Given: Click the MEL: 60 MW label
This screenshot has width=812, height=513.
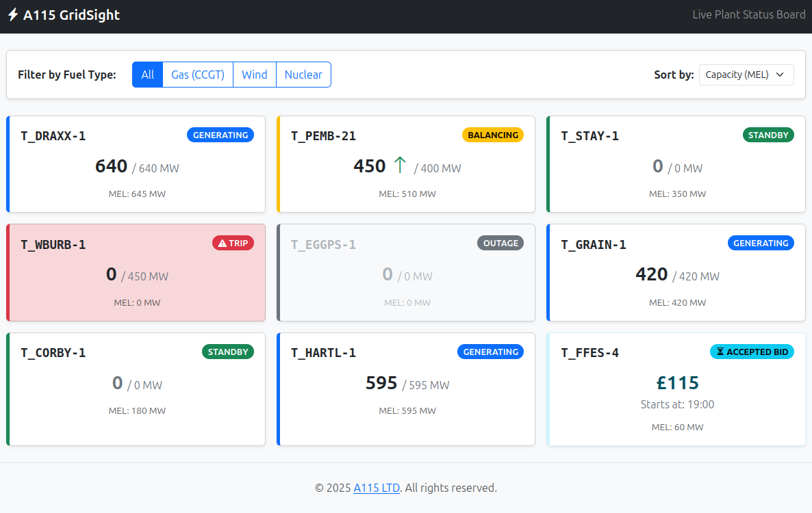Looking at the screenshot, I should click(x=677, y=427).
